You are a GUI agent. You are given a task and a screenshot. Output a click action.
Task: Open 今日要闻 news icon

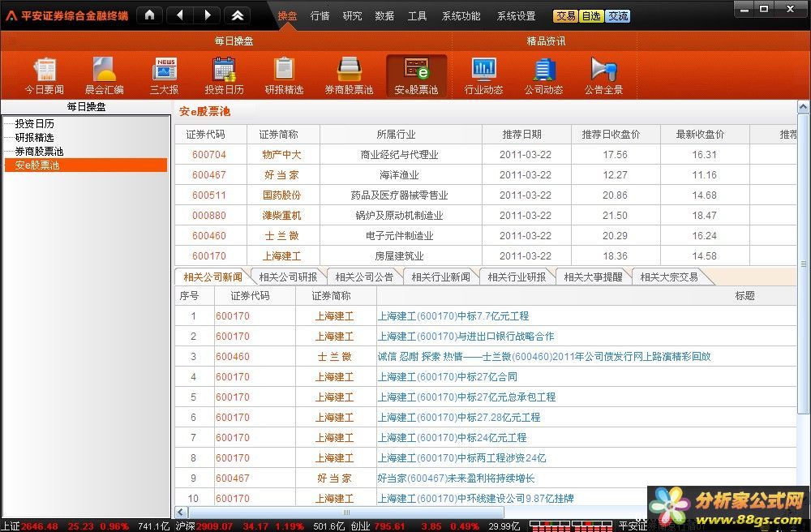pos(45,76)
